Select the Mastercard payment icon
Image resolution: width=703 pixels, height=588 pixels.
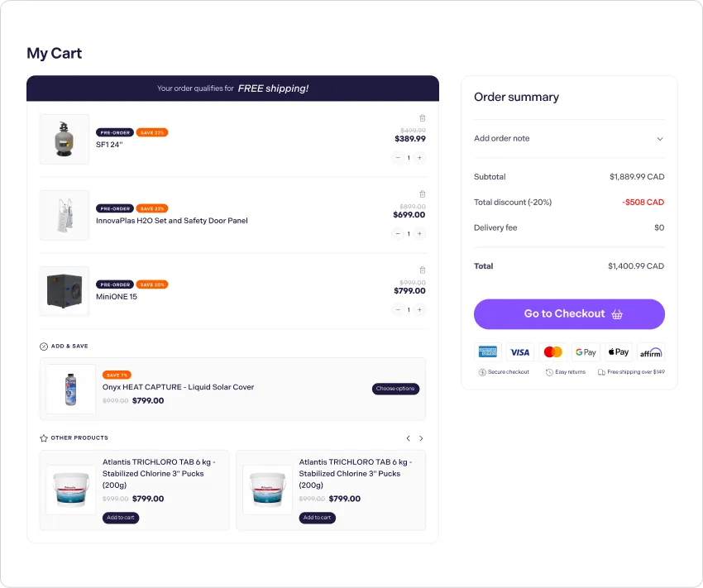click(552, 351)
